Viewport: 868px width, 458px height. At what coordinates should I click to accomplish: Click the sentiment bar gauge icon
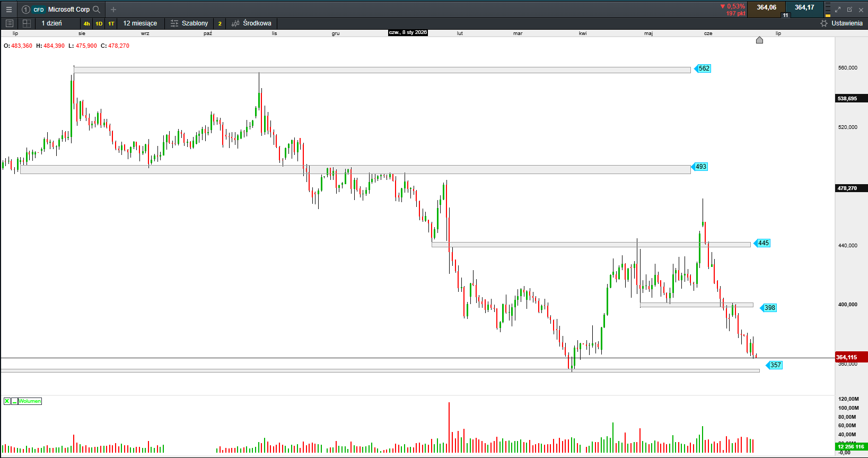pos(828,10)
